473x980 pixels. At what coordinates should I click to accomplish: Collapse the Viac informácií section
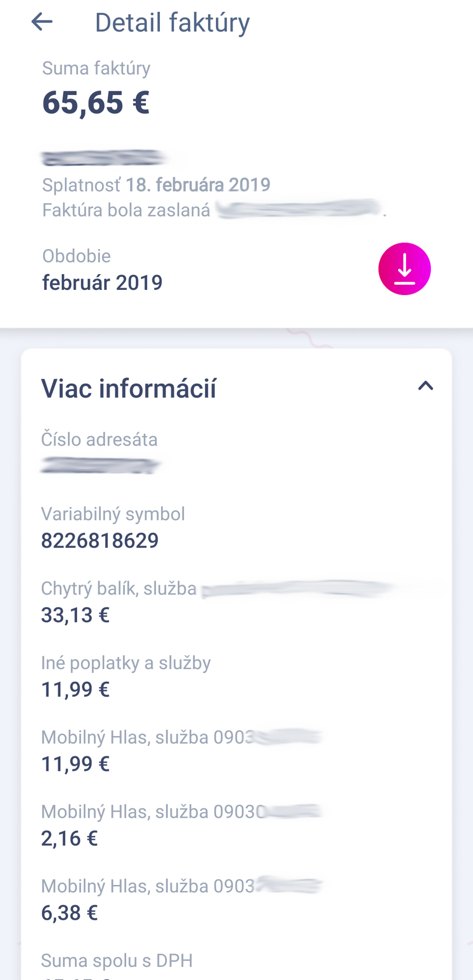[426, 386]
